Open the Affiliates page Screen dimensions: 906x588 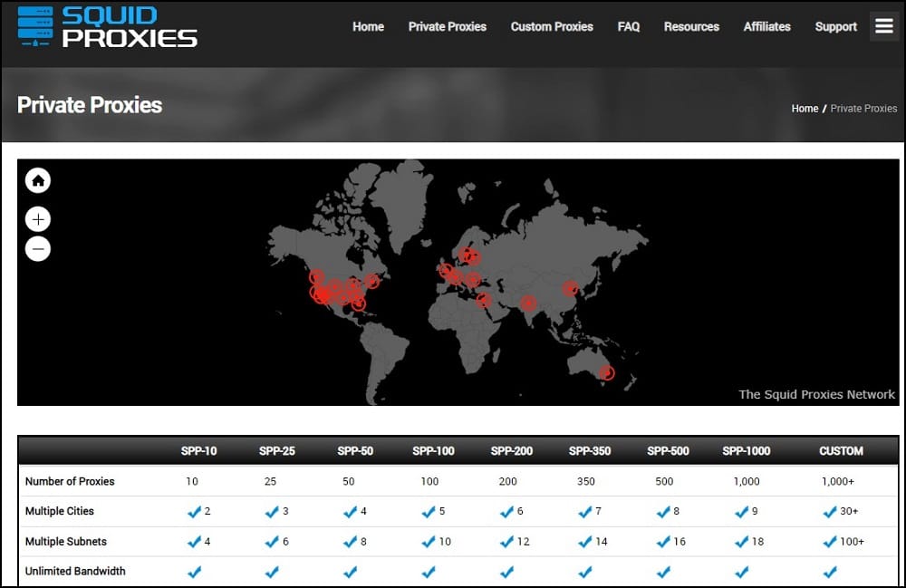(766, 26)
